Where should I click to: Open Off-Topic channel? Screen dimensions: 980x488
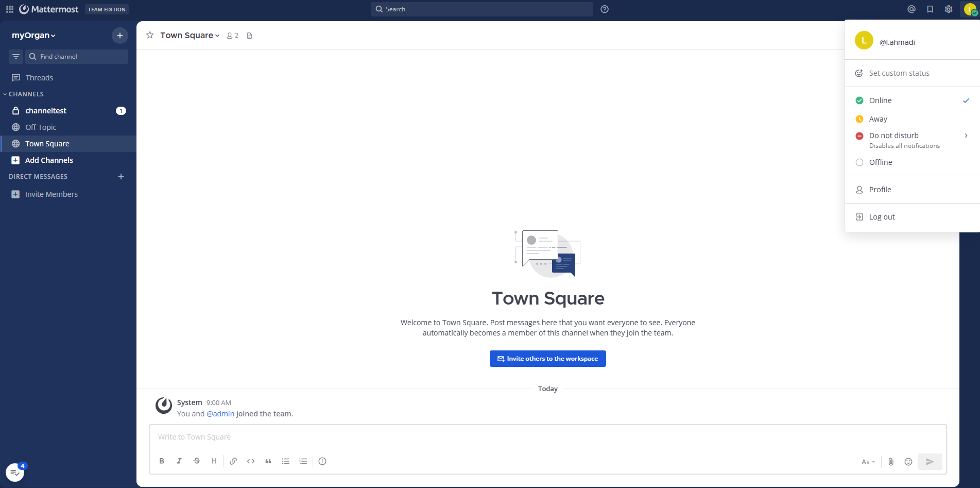[68, 127]
